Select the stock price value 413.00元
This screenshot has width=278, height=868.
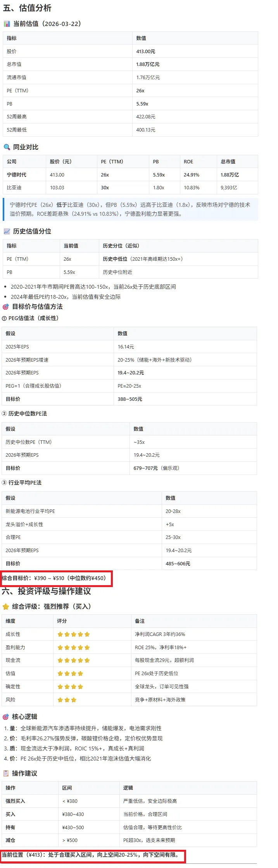tap(146, 51)
